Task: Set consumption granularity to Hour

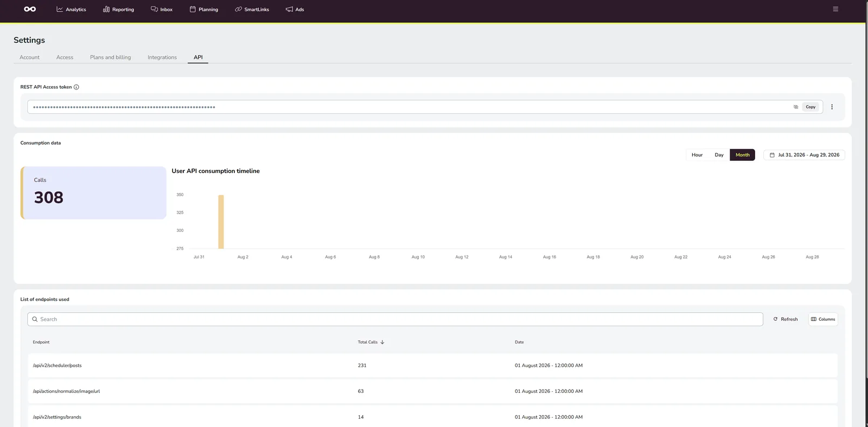Action: [x=697, y=155]
